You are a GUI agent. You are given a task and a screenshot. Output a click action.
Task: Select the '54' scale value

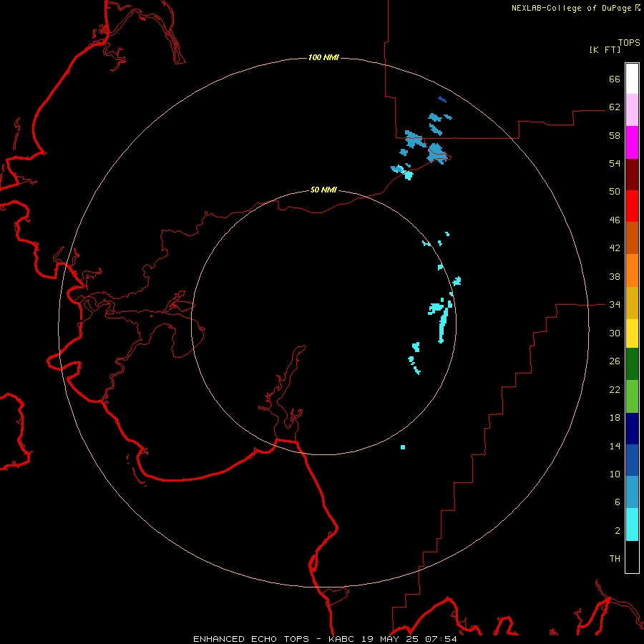point(615,163)
